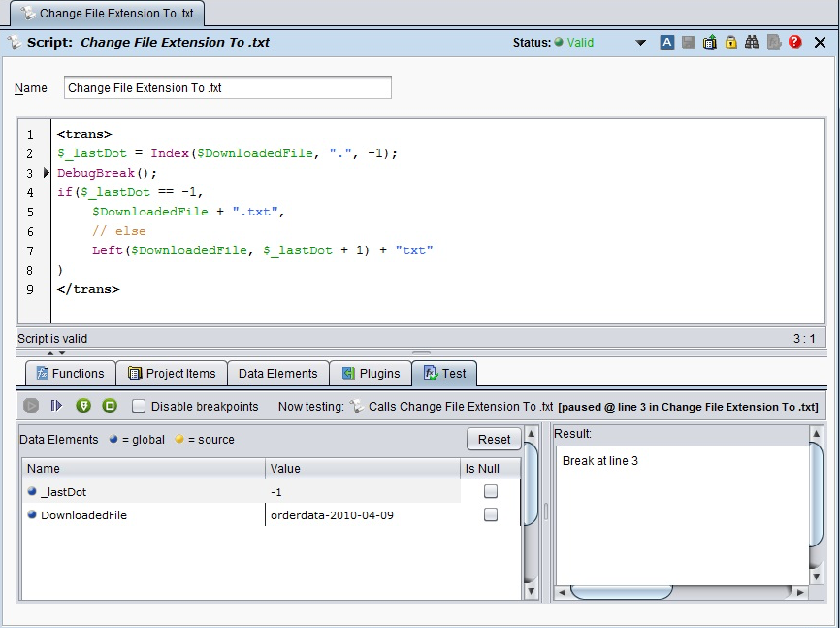Open find with the binoculars icon
Image resolution: width=840 pixels, height=628 pixels.
(752, 43)
